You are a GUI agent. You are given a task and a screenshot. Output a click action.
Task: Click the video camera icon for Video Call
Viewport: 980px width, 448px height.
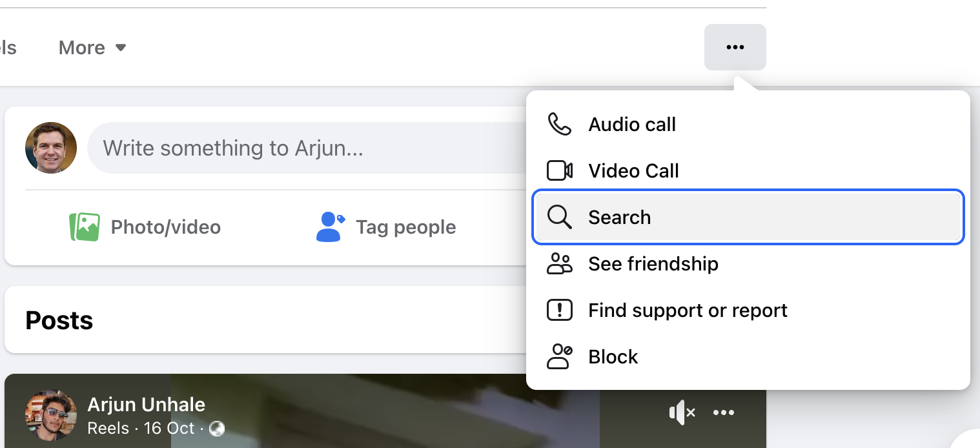click(559, 170)
